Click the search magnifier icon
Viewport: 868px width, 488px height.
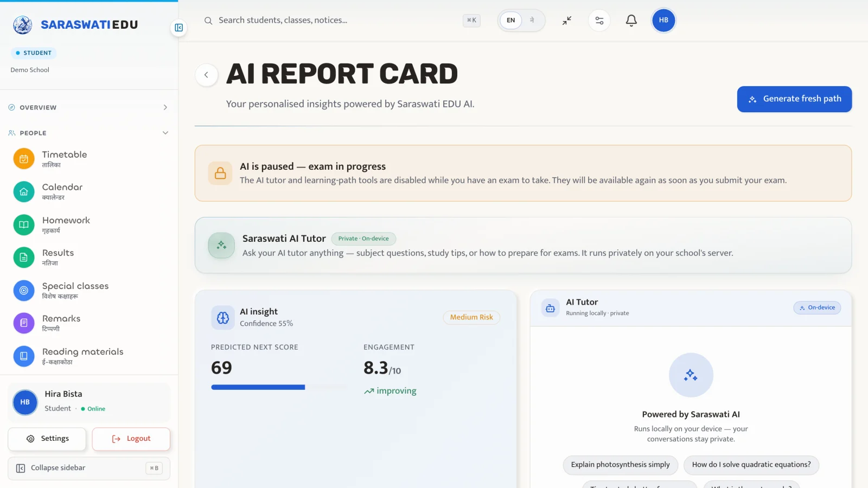208,21
